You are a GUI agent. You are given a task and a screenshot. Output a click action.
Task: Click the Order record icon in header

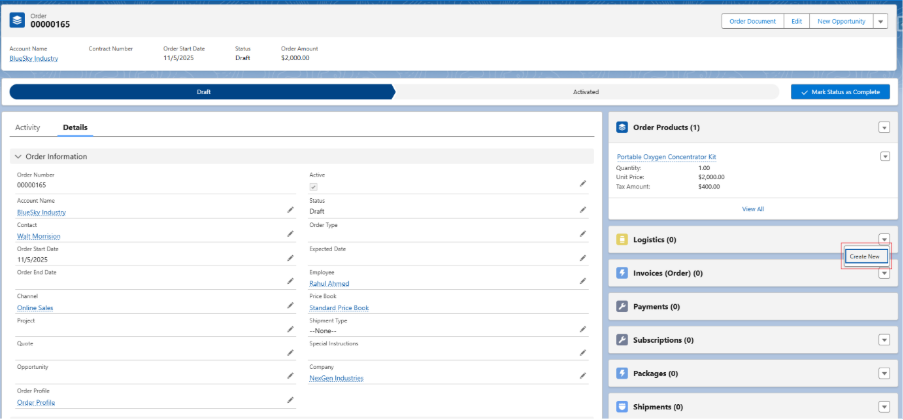point(19,21)
